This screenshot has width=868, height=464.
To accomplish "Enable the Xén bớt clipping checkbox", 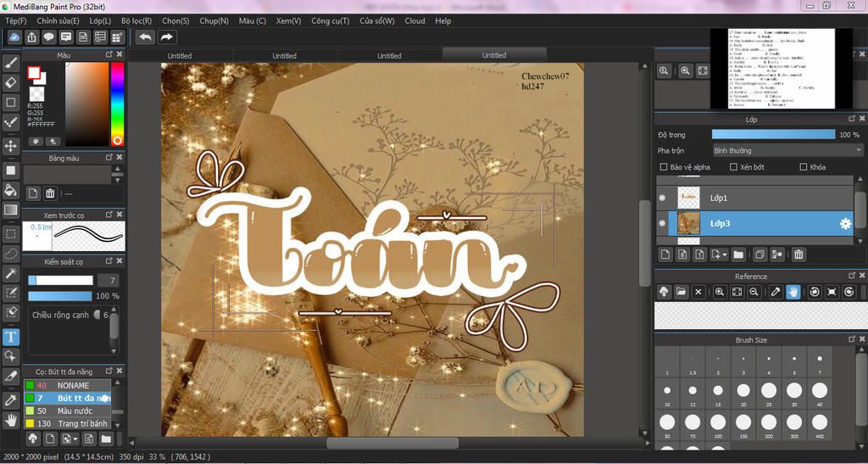I will (733, 166).
